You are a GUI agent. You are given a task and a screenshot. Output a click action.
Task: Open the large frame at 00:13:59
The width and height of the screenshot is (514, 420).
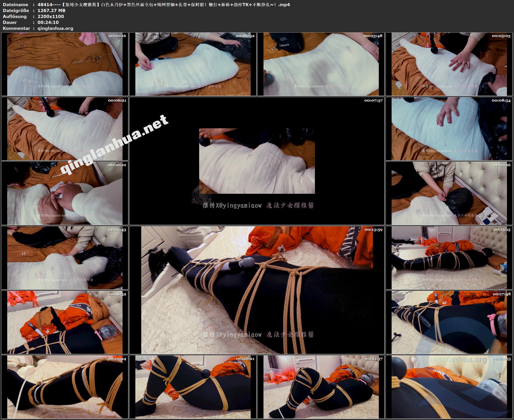click(x=257, y=290)
